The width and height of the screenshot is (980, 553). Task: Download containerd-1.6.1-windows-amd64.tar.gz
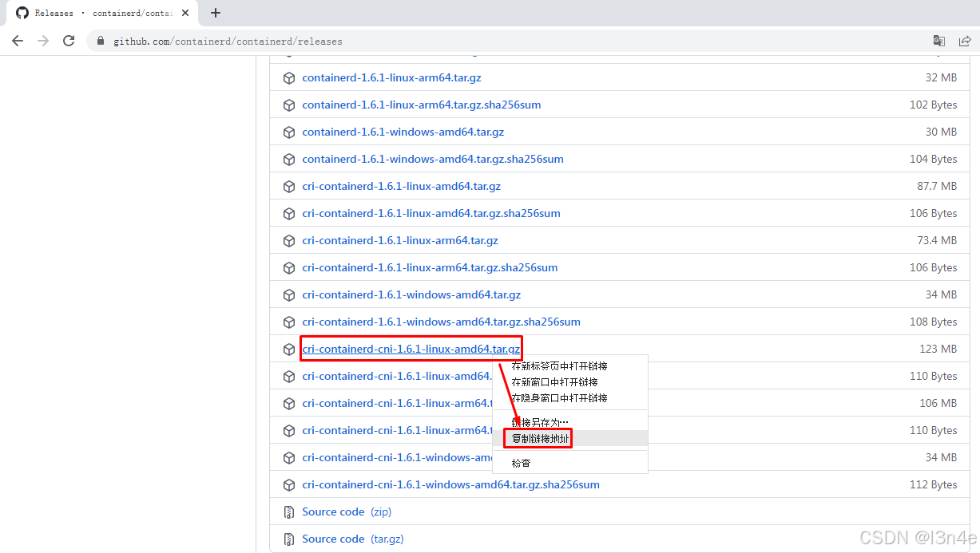pos(403,132)
